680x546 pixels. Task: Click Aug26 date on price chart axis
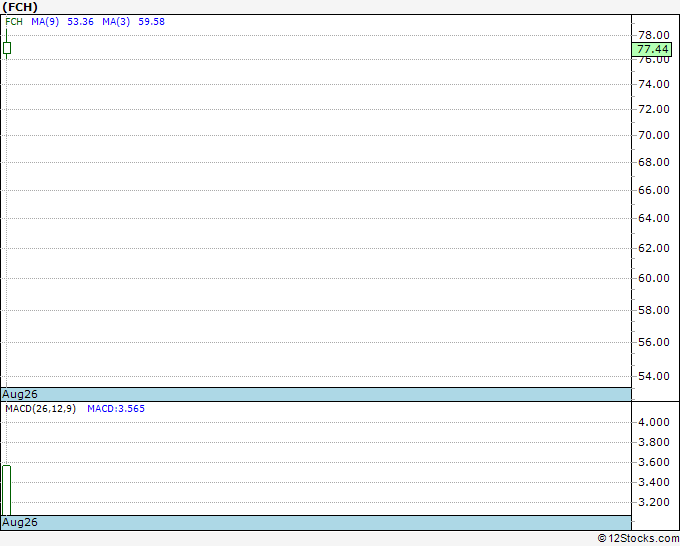coord(20,394)
